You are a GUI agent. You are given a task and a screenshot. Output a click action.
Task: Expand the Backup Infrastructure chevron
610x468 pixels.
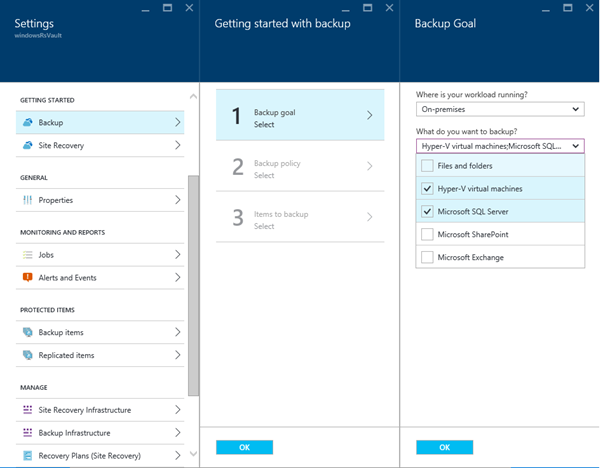[x=177, y=432]
